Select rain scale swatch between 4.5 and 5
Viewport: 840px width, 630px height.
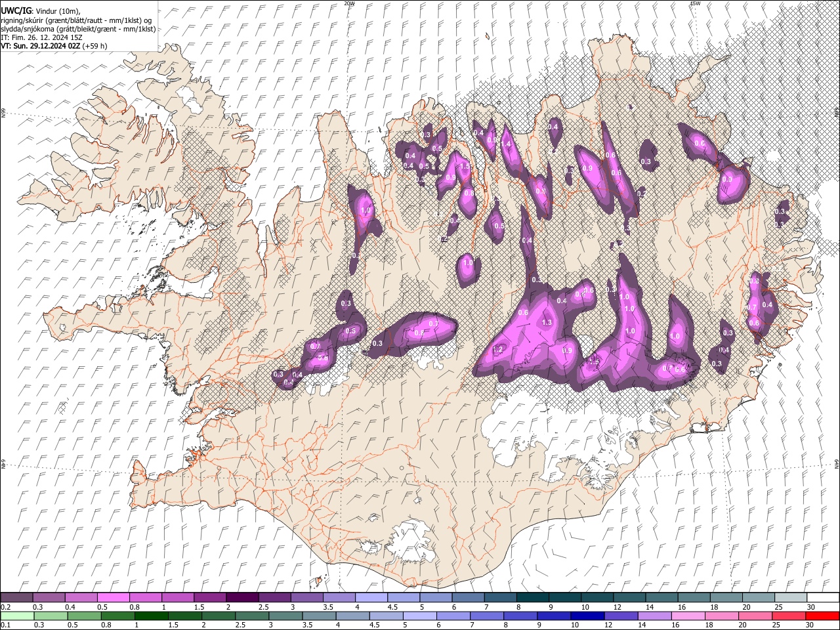pos(386,616)
